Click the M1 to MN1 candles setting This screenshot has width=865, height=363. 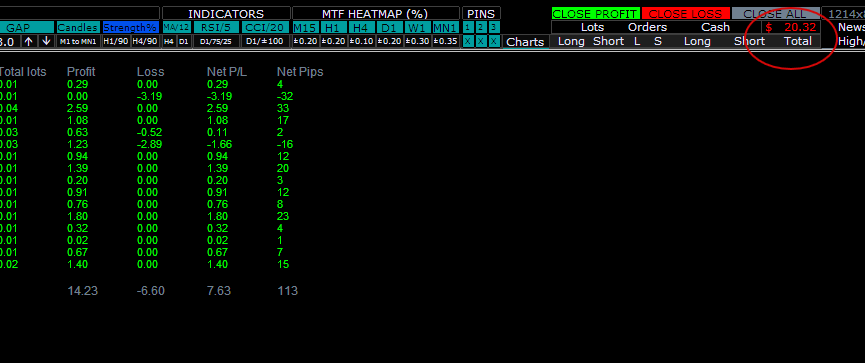click(78, 41)
